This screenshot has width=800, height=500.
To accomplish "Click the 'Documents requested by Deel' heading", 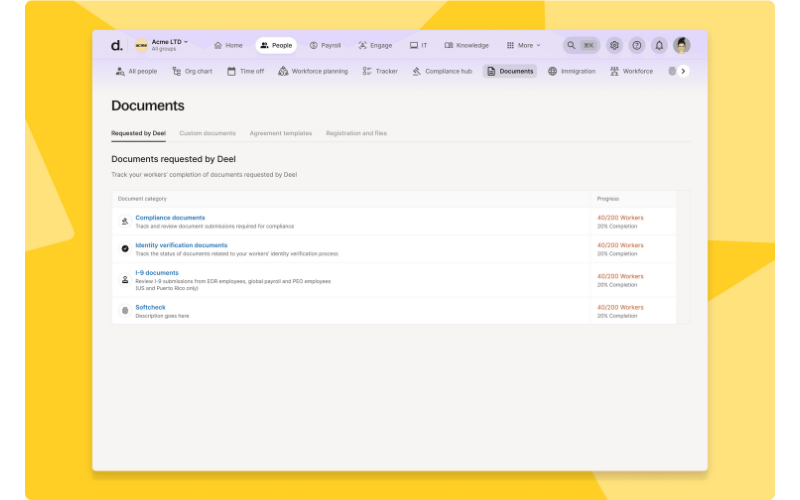I will click(x=173, y=159).
